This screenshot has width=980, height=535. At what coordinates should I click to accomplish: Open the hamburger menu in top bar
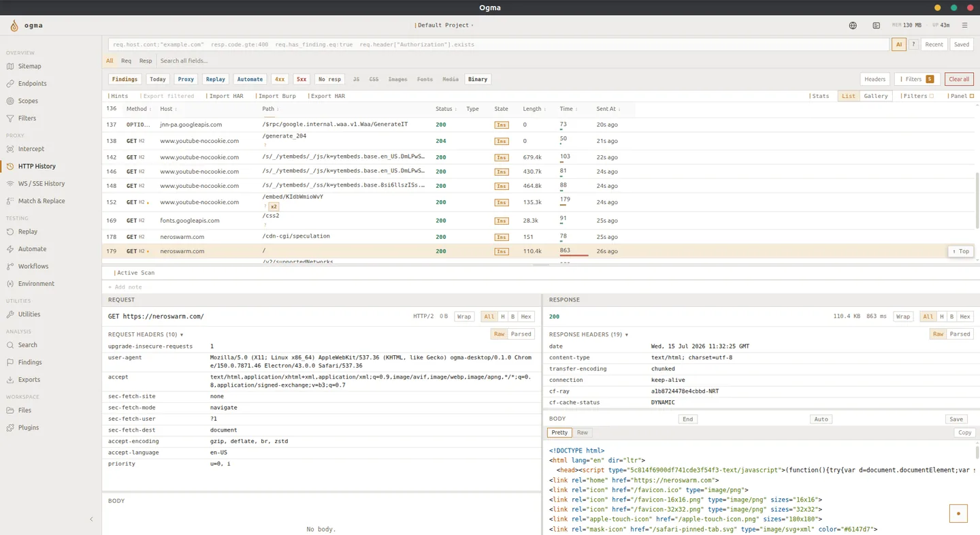964,25
